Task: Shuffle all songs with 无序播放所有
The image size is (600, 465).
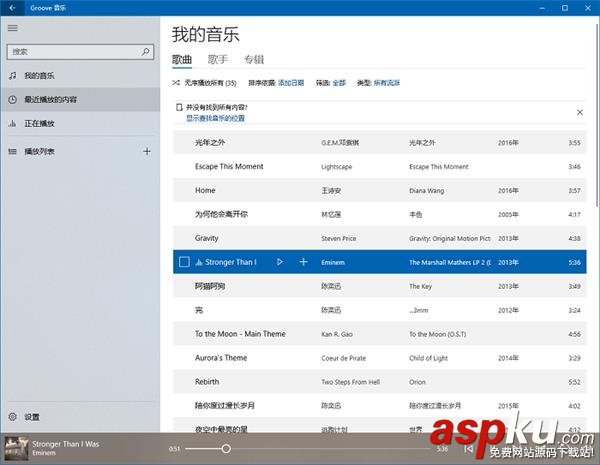Action: 204,83
